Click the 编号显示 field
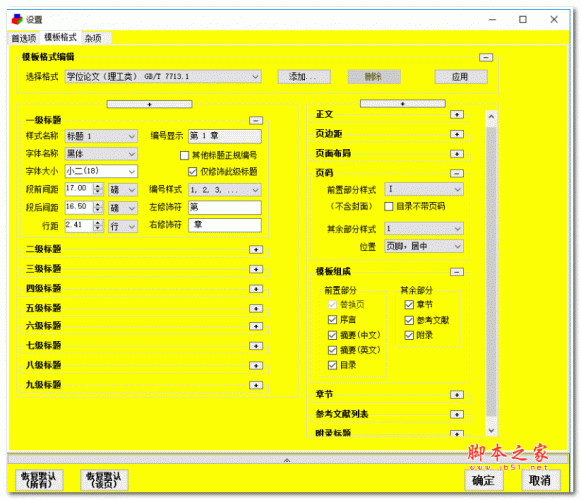This screenshot has height=500, width=581. [x=225, y=136]
